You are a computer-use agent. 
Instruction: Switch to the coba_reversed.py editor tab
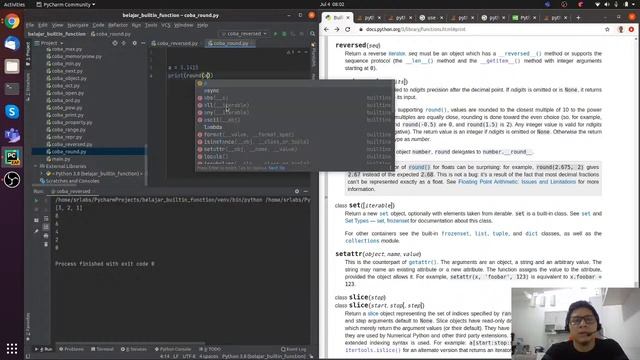[175, 43]
